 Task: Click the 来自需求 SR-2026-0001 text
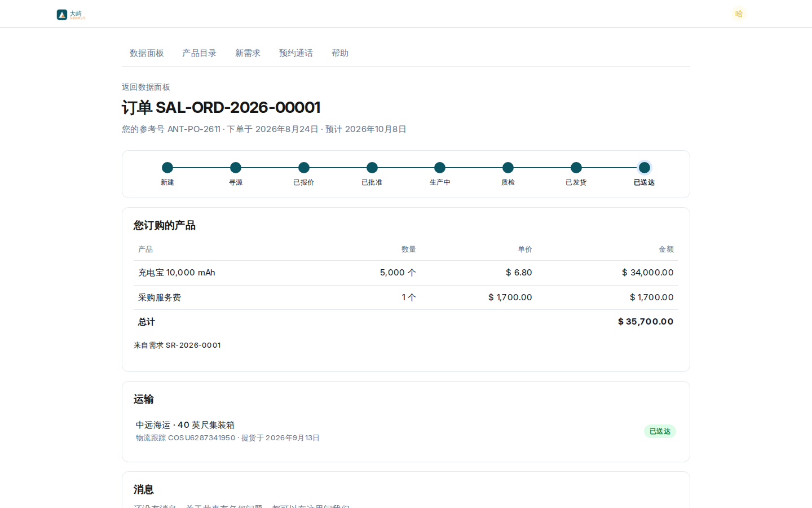click(177, 345)
